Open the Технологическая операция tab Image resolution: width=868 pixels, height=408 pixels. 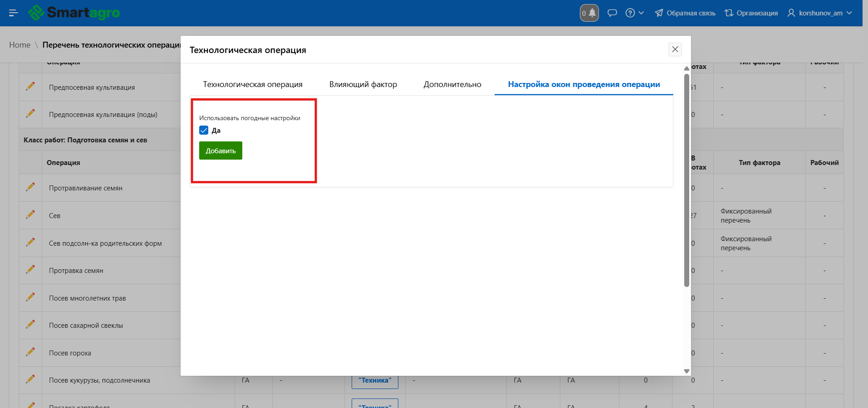252,84
